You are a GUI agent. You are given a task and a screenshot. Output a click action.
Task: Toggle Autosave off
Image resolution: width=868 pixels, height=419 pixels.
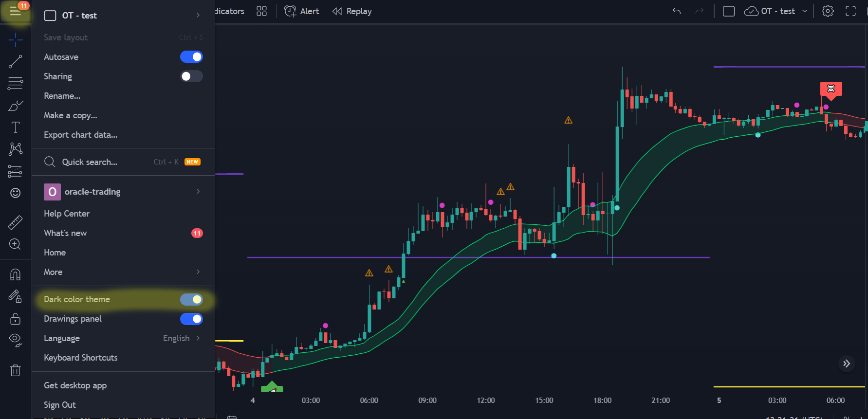click(x=191, y=57)
